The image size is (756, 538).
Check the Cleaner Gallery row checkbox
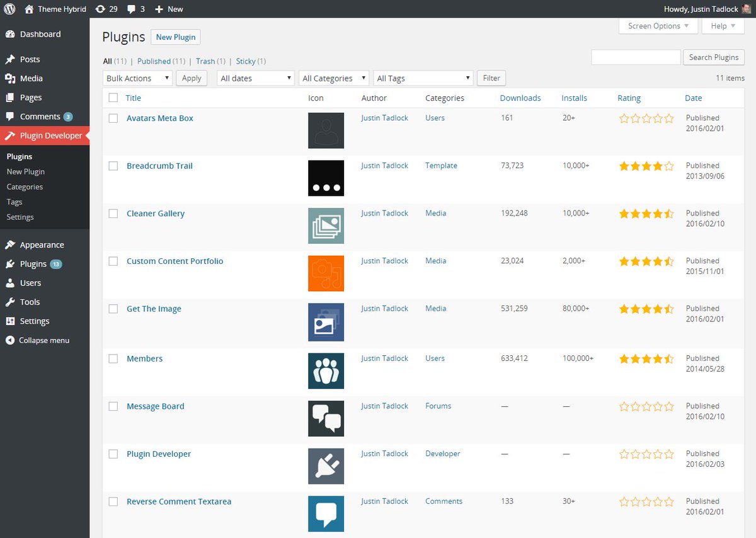(x=113, y=214)
